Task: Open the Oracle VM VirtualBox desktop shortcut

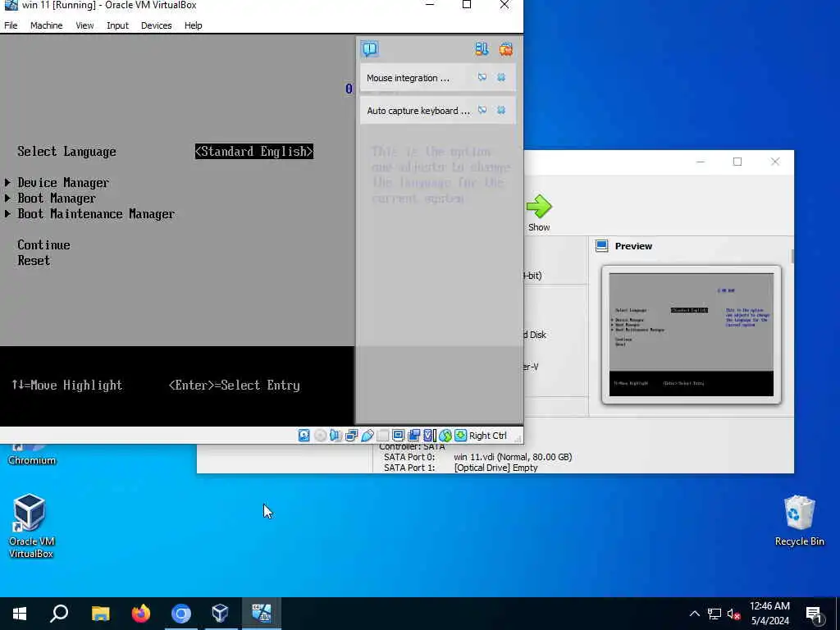Action: pos(30,526)
